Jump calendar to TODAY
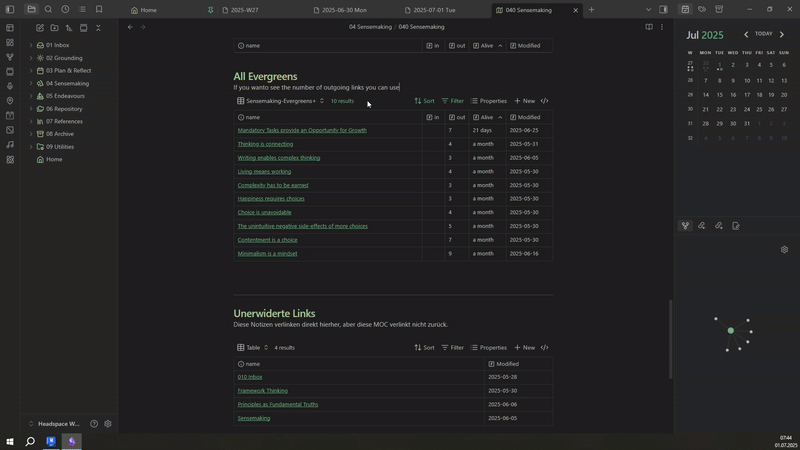The height and width of the screenshot is (450, 800). point(764,34)
